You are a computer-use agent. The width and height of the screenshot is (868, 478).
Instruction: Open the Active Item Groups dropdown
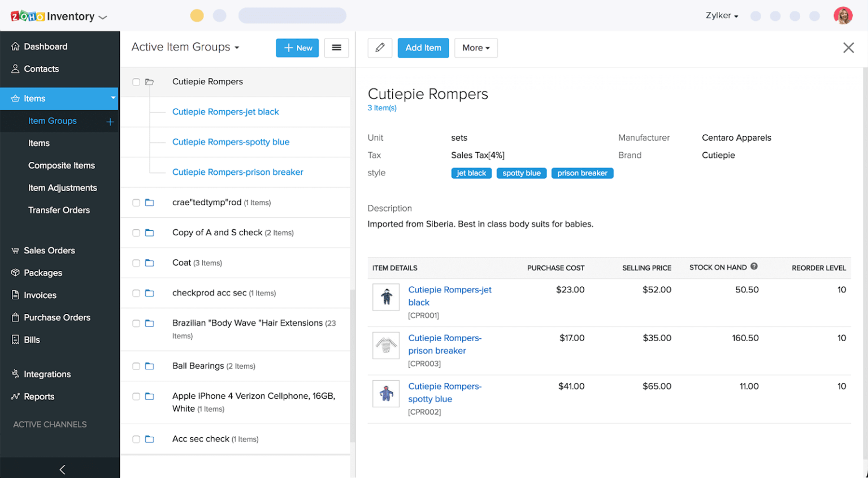tap(185, 47)
